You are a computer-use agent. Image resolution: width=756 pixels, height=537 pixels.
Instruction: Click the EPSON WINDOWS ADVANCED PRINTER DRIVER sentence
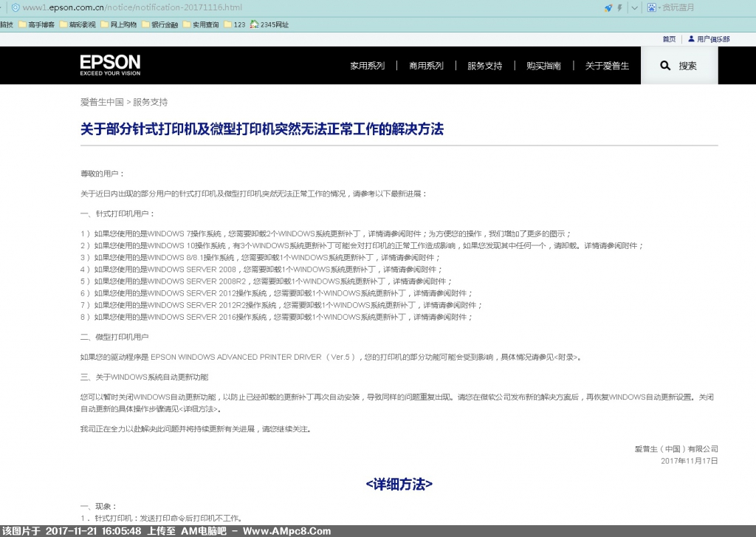coord(331,357)
